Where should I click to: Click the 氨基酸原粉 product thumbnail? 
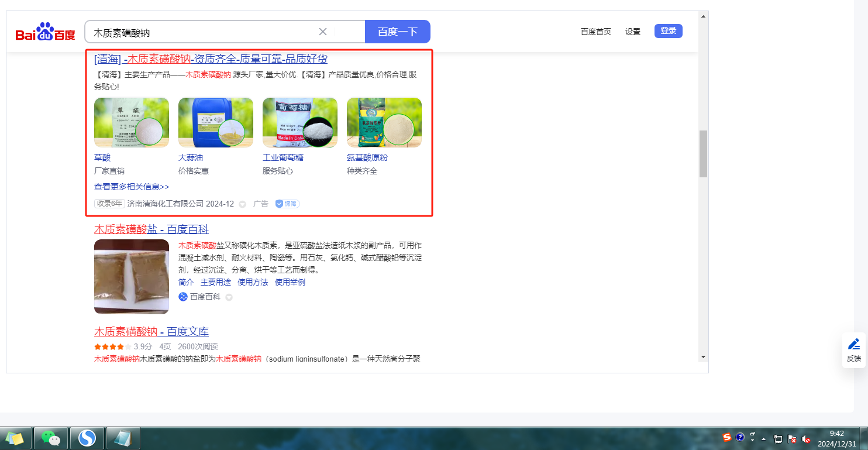click(384, 122)
